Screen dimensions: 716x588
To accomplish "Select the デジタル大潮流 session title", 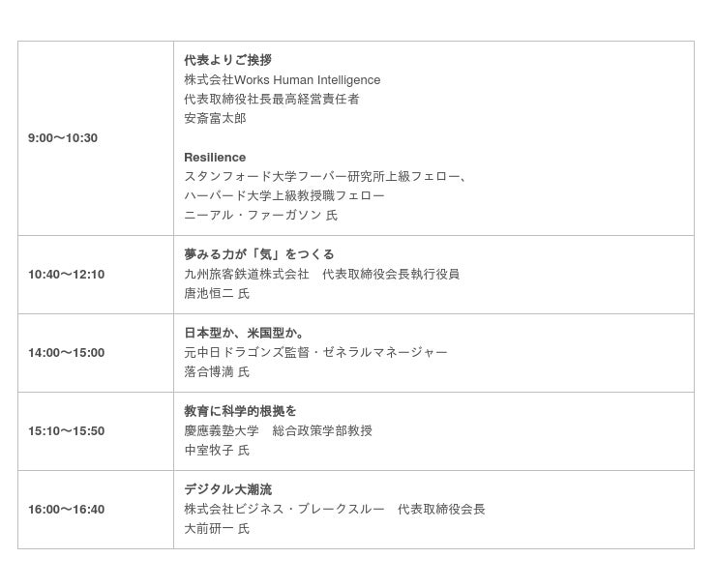I will coord(228,489).
